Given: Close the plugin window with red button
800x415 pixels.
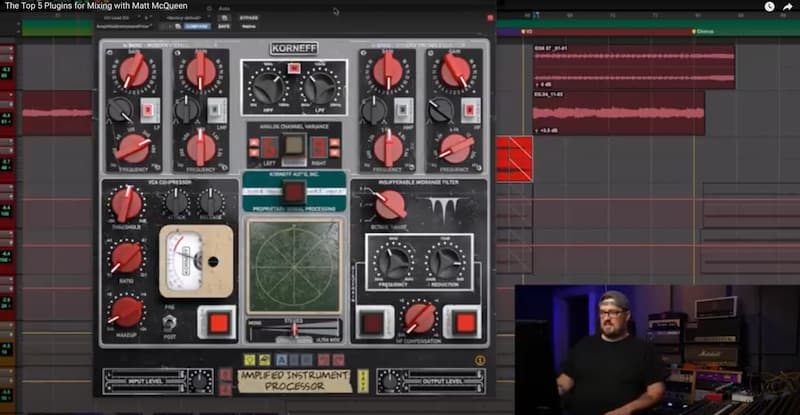Looking at the screenshot, I should pos(490,18).
